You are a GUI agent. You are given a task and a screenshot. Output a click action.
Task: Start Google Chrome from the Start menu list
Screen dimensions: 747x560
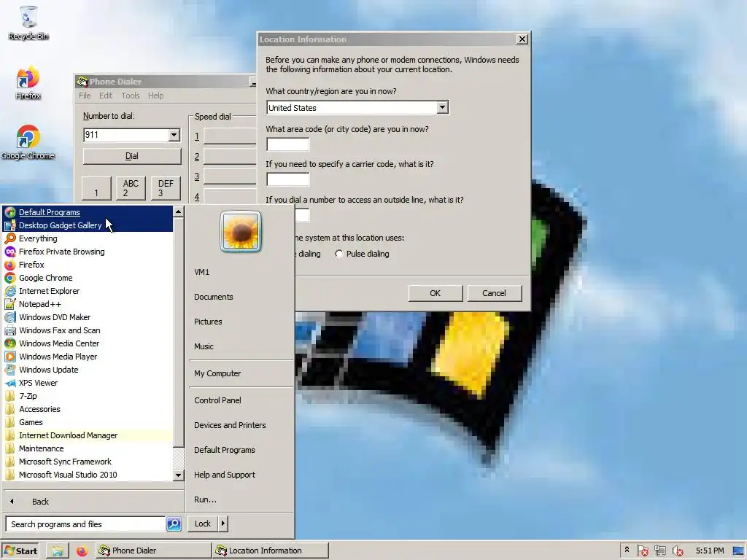click(88, 278)
